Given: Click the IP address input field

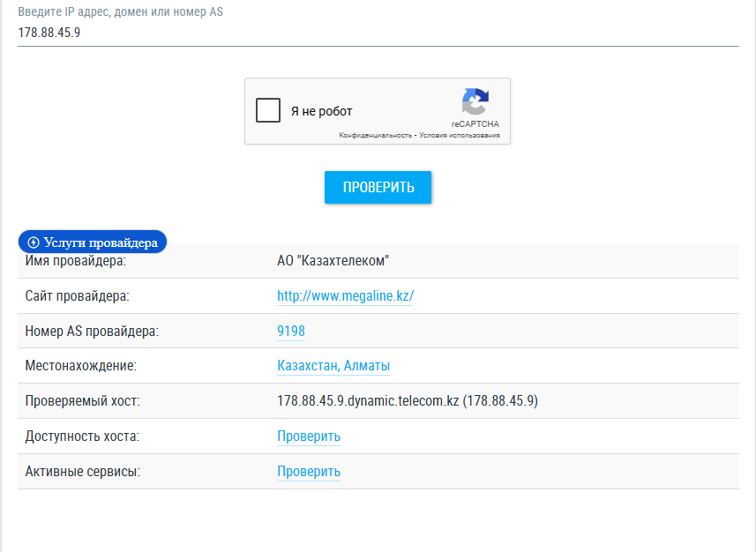Looking at the screenshot, I should click(378, 33).
